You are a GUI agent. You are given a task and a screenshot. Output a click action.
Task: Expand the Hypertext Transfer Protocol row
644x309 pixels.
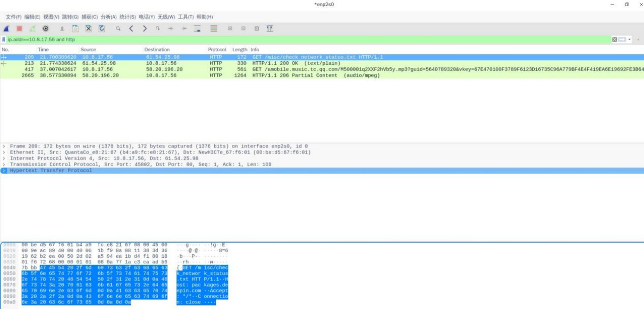pyautogui.click(x=5, y=171)
